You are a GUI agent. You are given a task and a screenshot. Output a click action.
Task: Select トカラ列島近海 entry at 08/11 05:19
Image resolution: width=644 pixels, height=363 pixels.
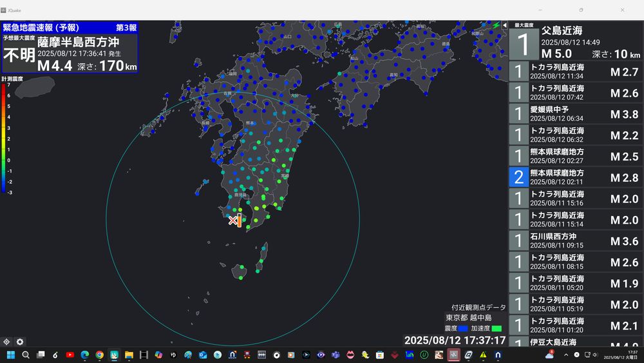click(x=576, y=304)
